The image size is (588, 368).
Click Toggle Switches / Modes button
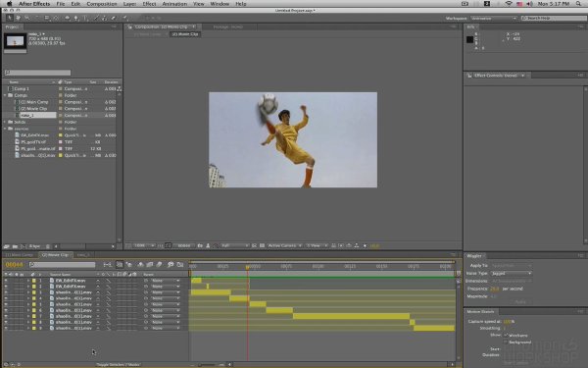click(x=119, y=364)
